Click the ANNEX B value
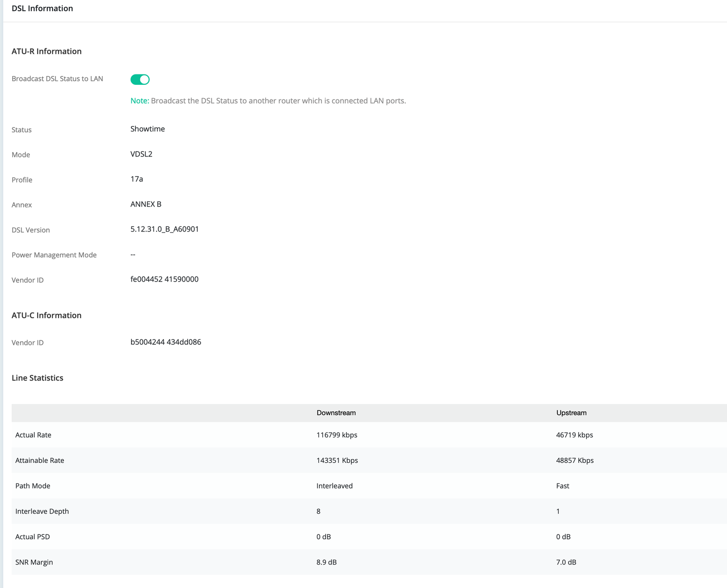This screenshot has height=588, width=727. point(146,204)
